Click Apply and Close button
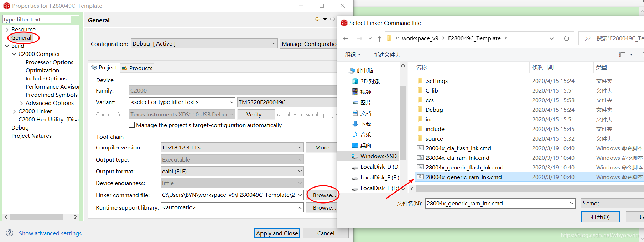Screen dimensions: 644x242 [x=277, y=233]
